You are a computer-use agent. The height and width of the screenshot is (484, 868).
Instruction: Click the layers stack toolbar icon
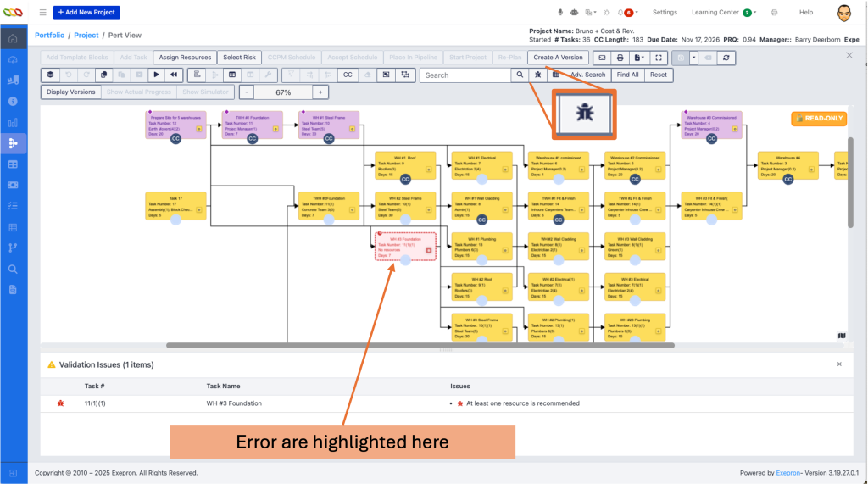click(51, 75)
